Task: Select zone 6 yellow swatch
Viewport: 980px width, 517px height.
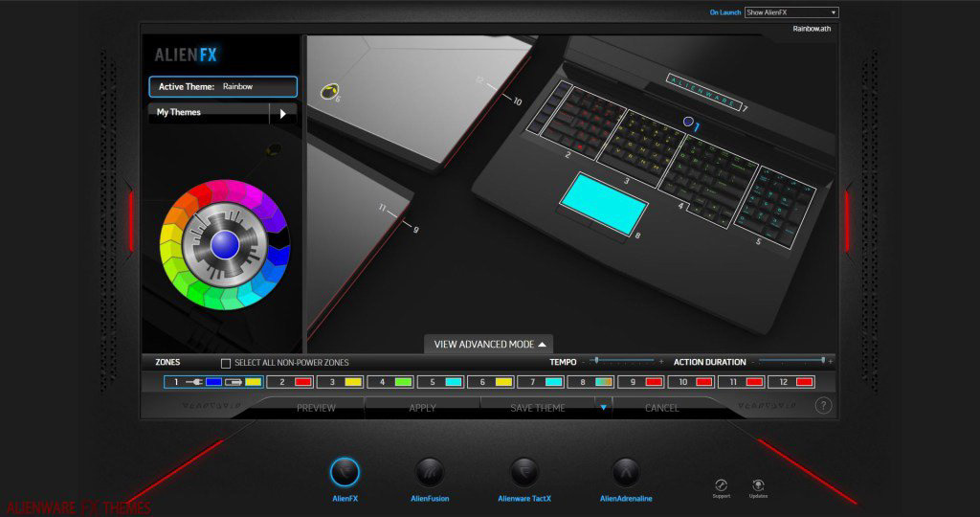Action: (503, 382)
